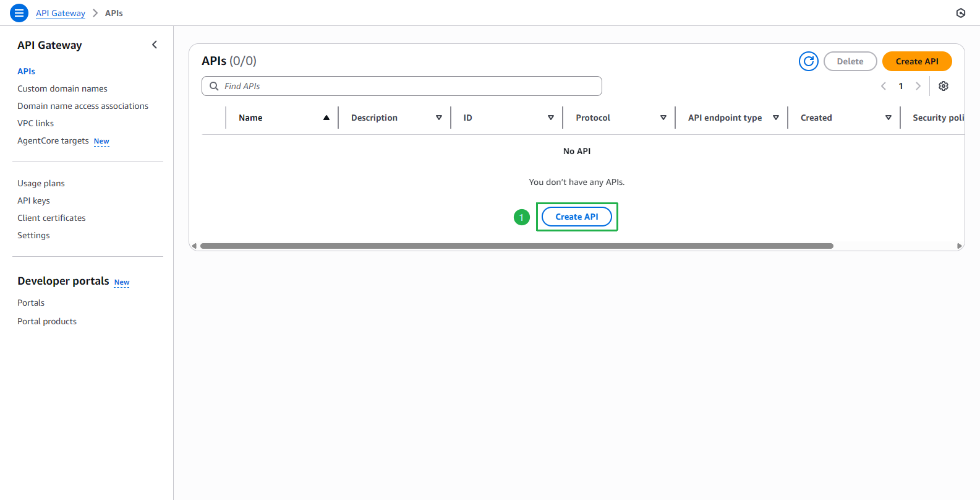Click the ID column header label

click(467, 118)
